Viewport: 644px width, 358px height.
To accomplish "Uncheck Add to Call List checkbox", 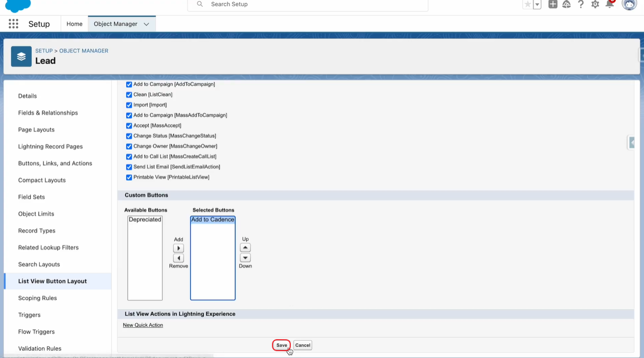I will pos(129,156).
